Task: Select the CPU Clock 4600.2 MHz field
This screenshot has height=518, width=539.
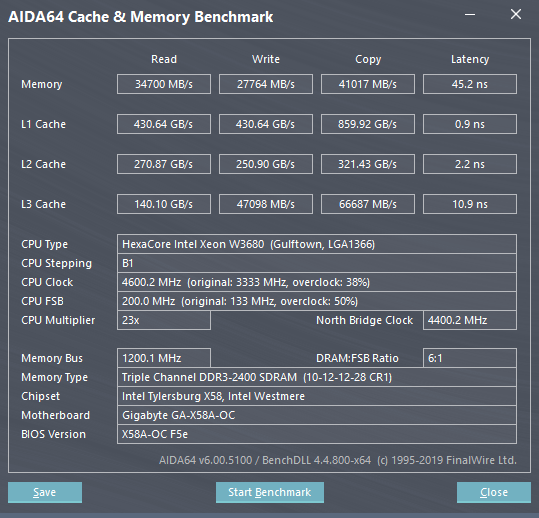Action: pos(317,282)
